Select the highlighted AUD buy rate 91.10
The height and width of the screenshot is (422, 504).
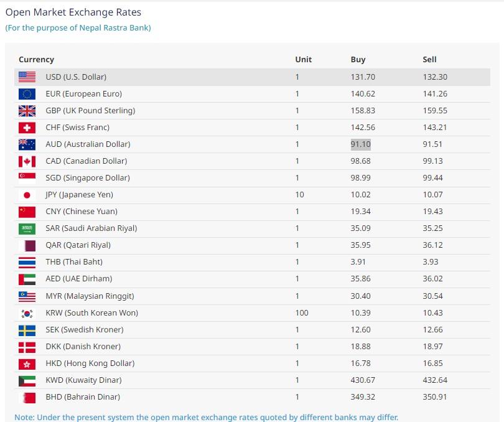(x=361, y=144)
